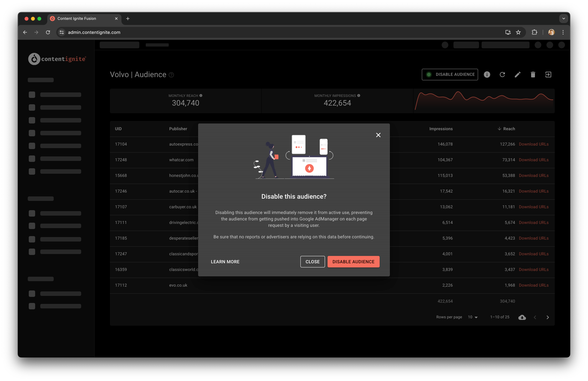
Task: Click the browser forward arrow
Action: (x=36, y=32)
